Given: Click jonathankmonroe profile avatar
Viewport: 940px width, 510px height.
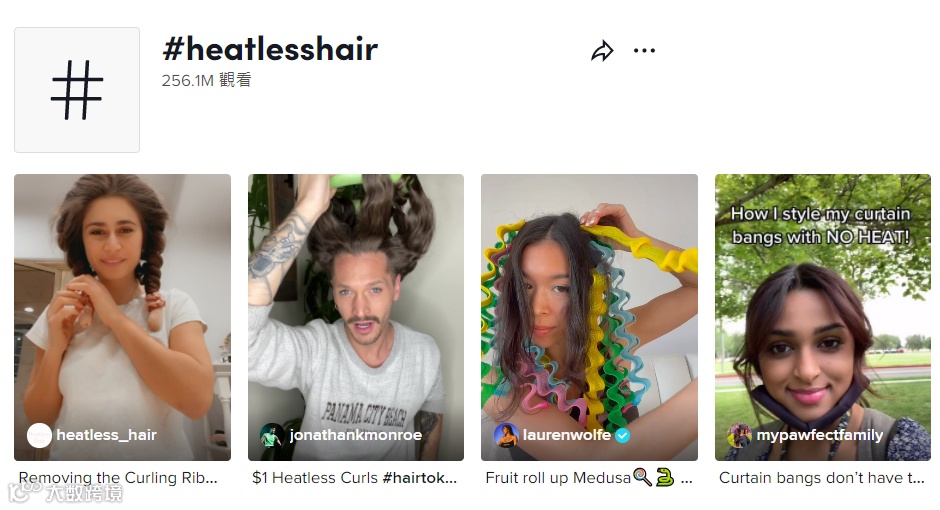Looking at the screenshot, I should coord(272,436).
